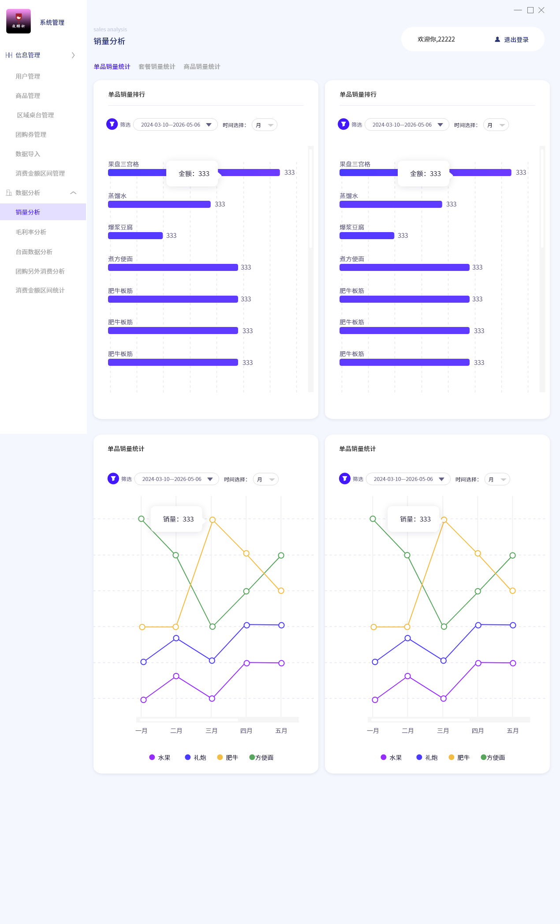Click 退出登录 to log out
Image resolution: width=560 pixels, height=924 pixels.
[516, 40]
